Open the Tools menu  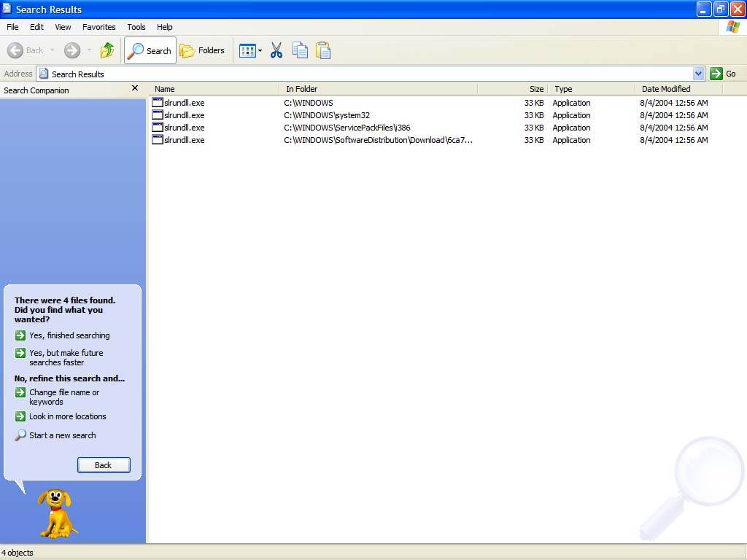(136, 27)
